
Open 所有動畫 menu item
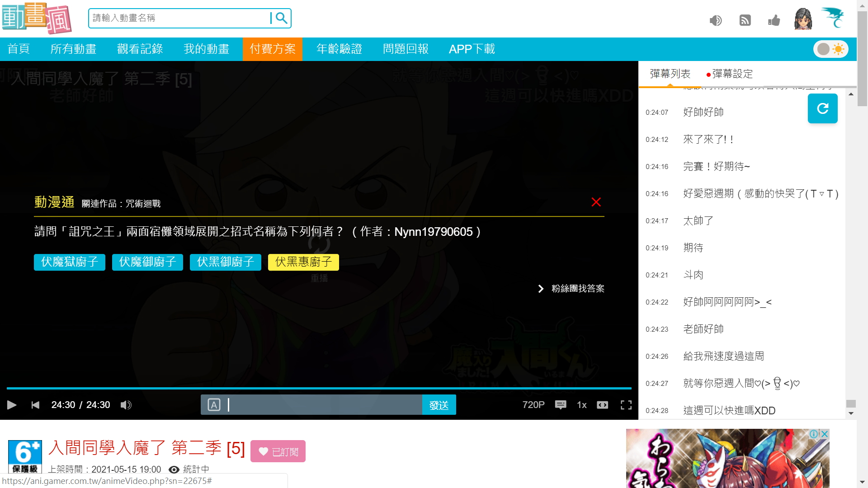[x=73, y=49]
